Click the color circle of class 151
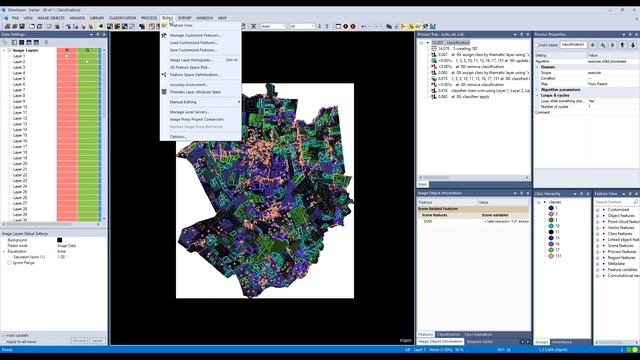 tap(551, 256)
